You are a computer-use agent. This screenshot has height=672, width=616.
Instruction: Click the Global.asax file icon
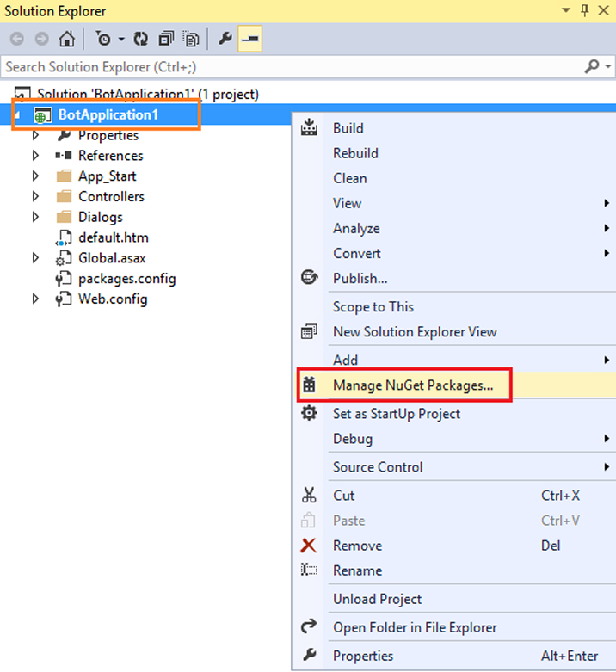64,258
